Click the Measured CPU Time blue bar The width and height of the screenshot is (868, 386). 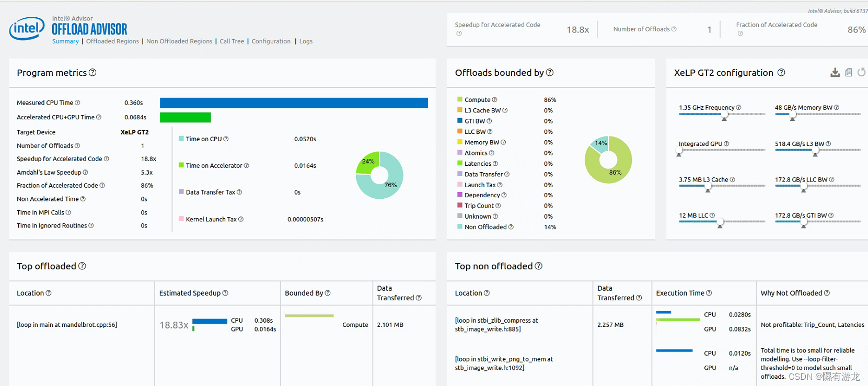[x=294, y=103]
